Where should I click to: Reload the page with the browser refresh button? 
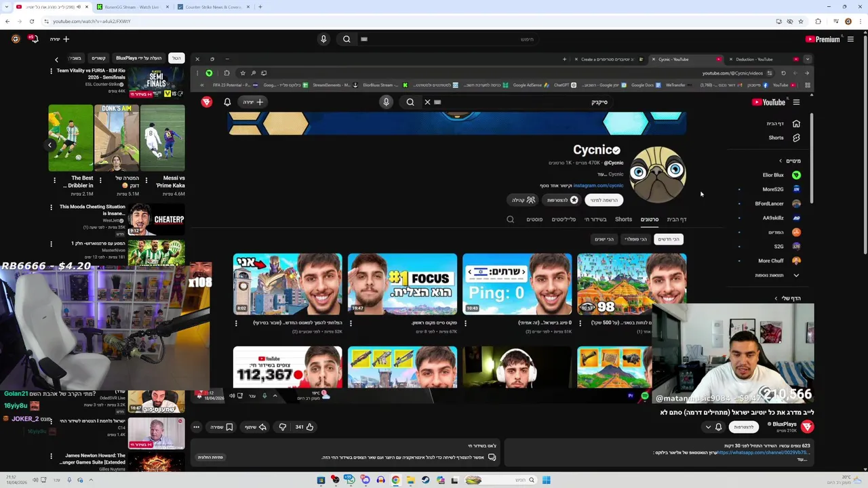(x=31, y=21)
